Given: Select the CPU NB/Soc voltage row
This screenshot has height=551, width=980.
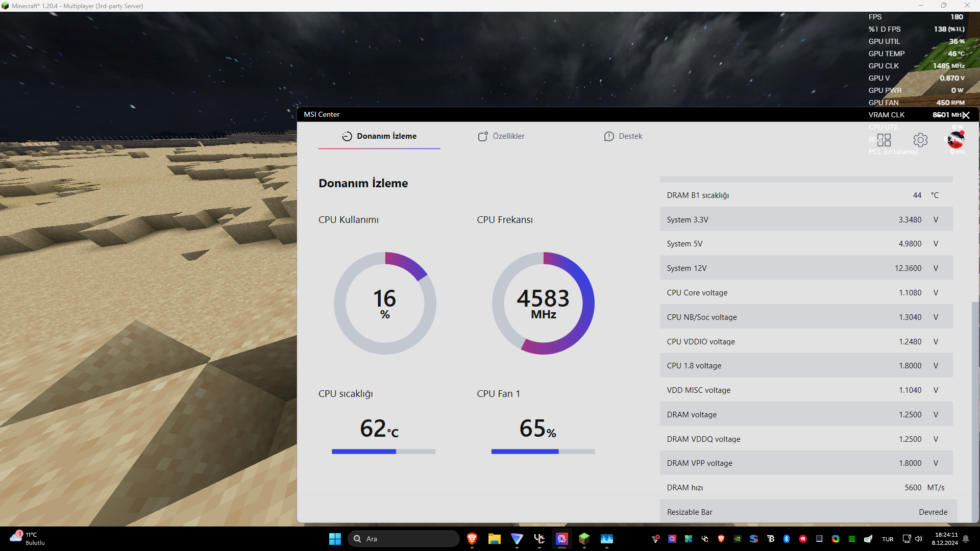Looking at the screenshot, I should pyautogui.click(x=806, y=317).
